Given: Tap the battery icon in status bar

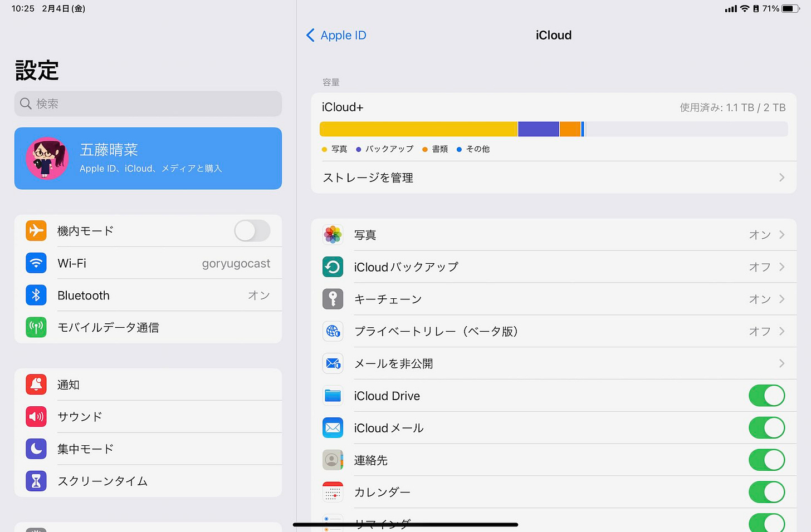Looking at the screenshot, I should (x=790, y=8).
